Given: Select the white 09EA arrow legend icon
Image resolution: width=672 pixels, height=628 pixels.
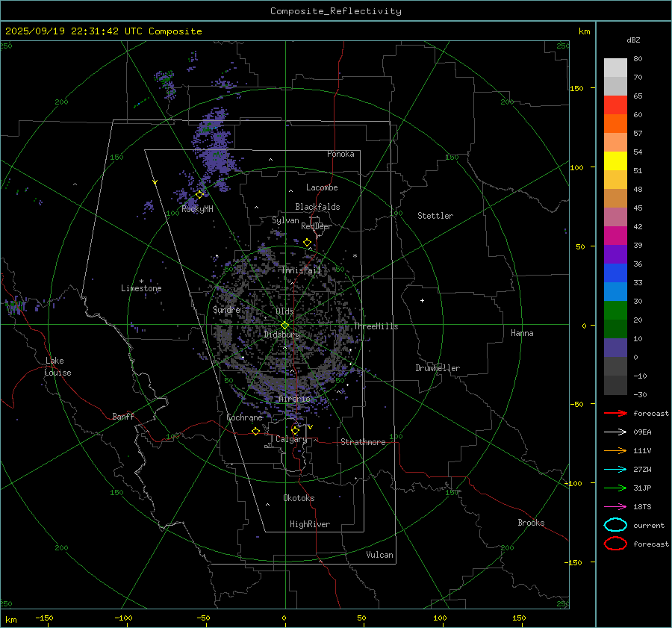Looking at the screenshot, I should (x=615, y=432).
